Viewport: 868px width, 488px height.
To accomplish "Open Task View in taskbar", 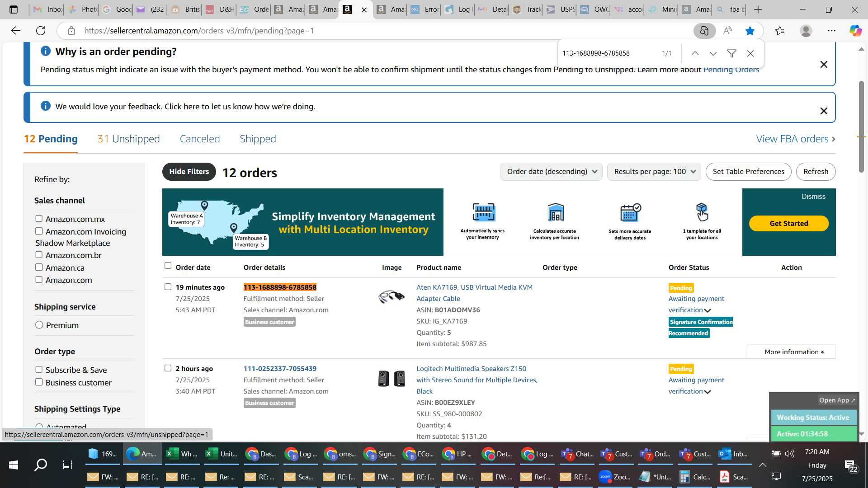I will 68,465.
